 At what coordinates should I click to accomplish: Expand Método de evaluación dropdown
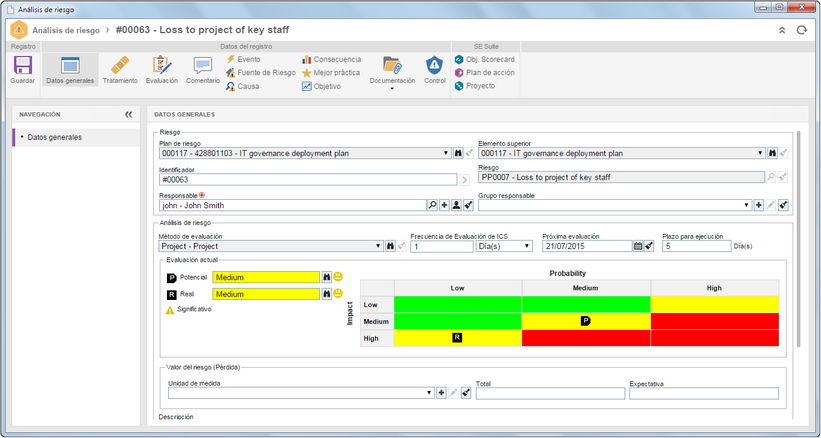click(x=379, y=246)
